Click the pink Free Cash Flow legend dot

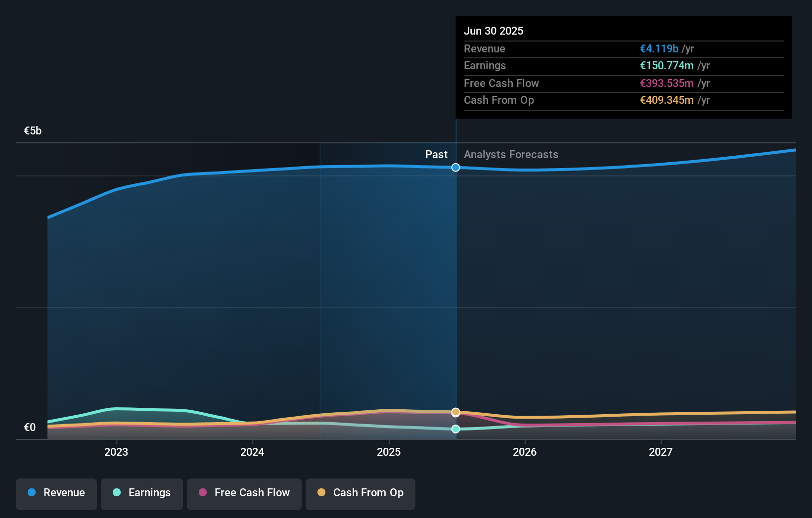coord(203,493)
